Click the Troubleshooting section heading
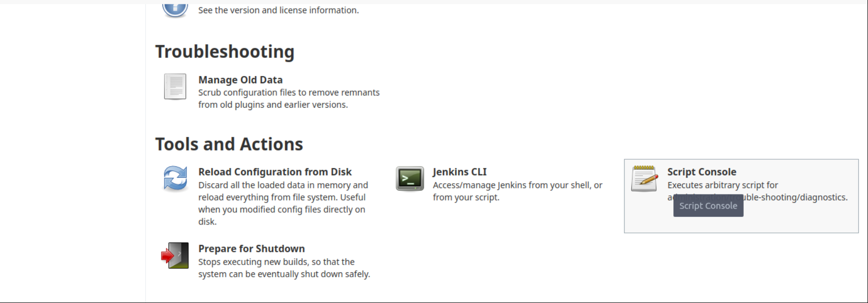 pos(225,52)
